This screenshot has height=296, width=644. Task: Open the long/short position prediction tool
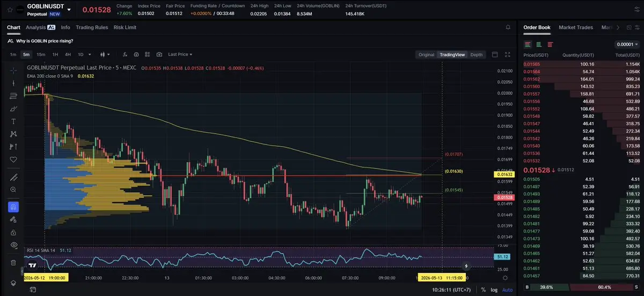[13, 147]
